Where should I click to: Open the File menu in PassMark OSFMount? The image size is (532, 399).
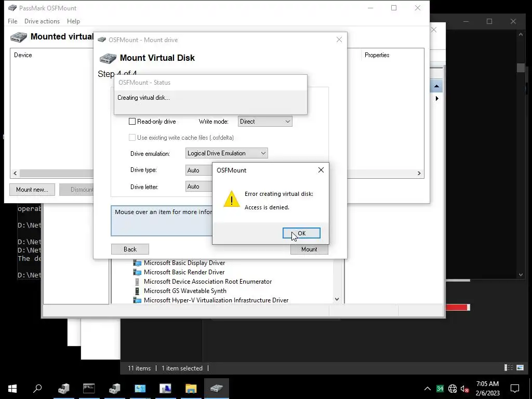tap(12, 21)
